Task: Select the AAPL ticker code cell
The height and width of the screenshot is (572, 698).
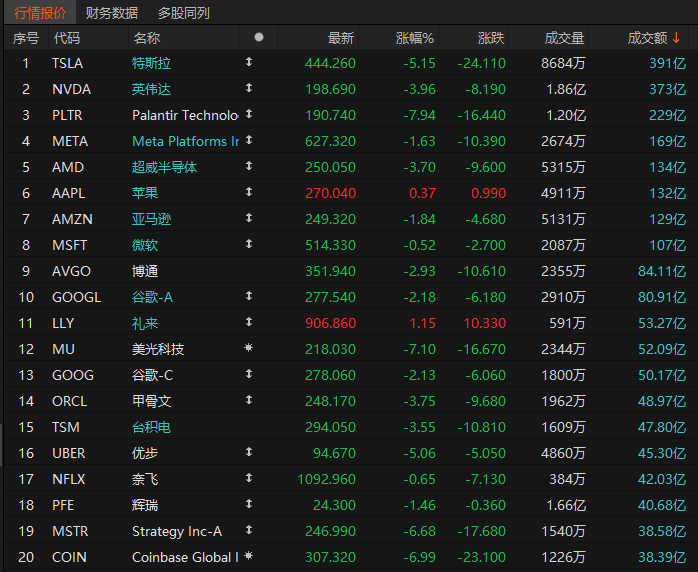Action: pyautogui.click(x=68, y=193)
